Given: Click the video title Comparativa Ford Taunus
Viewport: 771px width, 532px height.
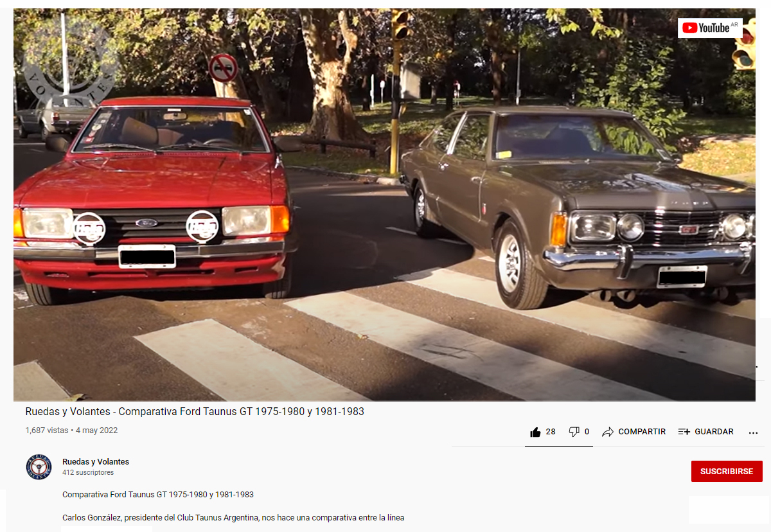Looking at the screenshot, I should 195,411.
